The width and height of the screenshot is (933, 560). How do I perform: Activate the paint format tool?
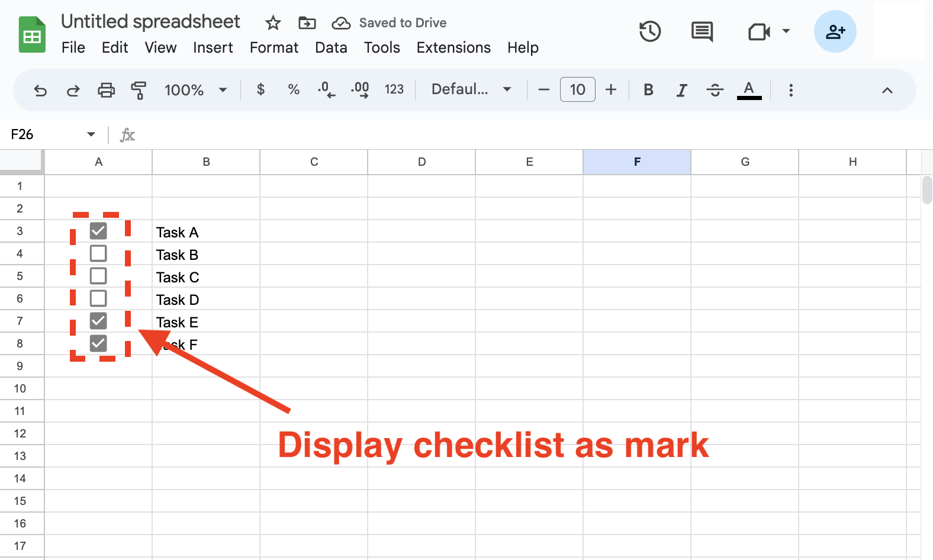139,90
